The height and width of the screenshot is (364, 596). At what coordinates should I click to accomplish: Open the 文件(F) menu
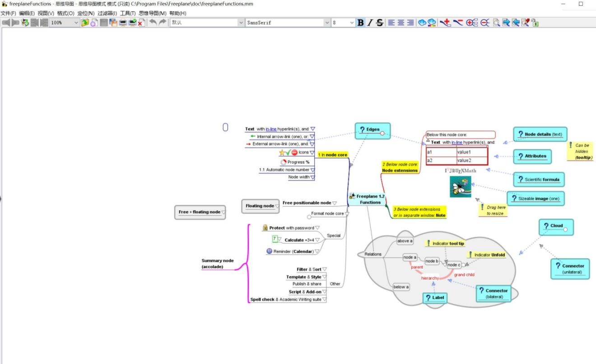(x=8, y=13)
